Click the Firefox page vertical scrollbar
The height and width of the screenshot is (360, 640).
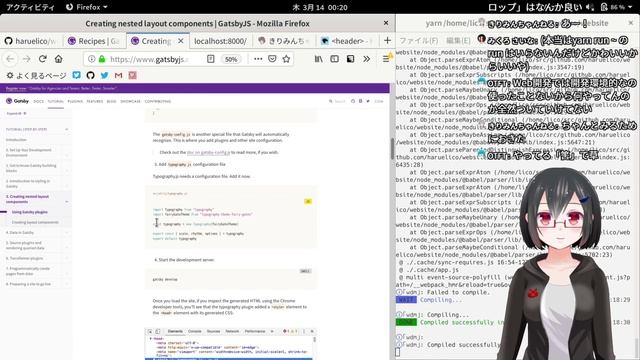[392, 149]
